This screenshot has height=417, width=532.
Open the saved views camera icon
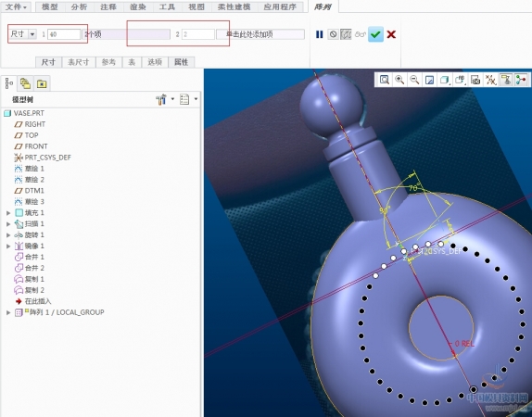[475, 80]
